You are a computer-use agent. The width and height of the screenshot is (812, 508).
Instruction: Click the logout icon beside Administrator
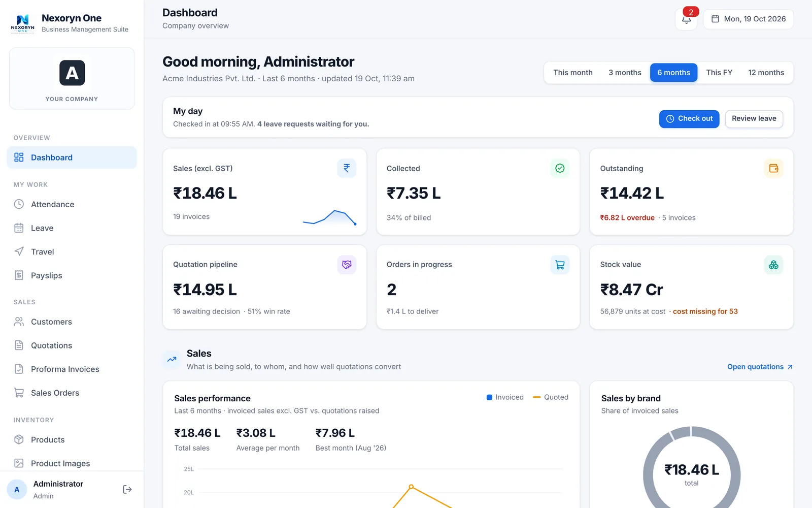(127, 489)
